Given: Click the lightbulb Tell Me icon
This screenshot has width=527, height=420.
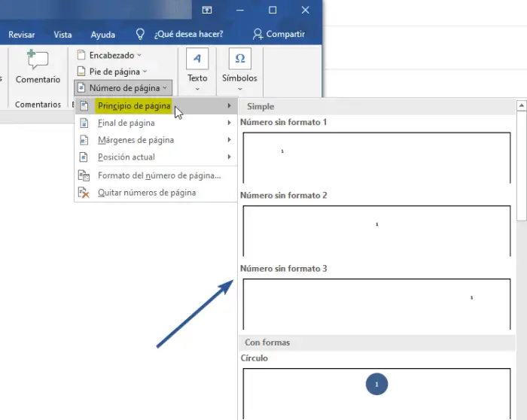Looking at the screenshot, I should (140, 34).
